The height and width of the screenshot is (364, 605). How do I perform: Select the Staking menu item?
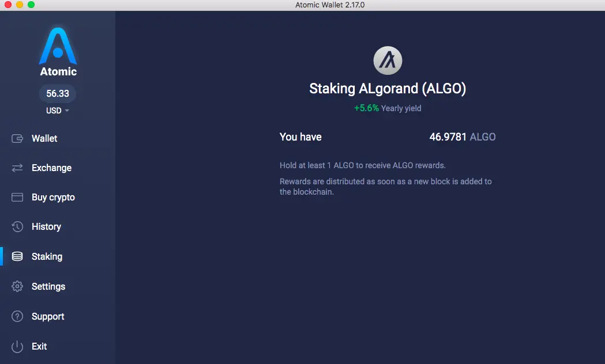(x=47, y=256)
